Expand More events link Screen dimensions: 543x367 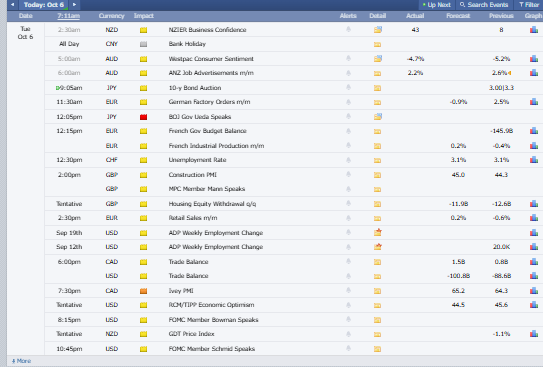(x=21, y=361)
